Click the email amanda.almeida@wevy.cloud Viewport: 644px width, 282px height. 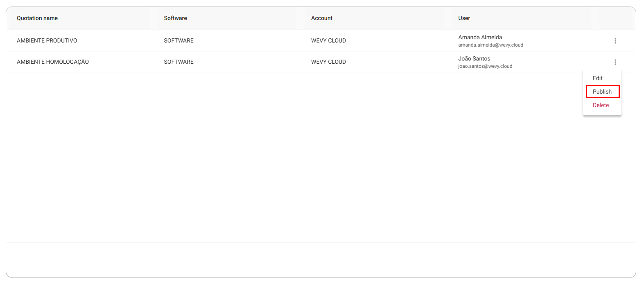491,45
